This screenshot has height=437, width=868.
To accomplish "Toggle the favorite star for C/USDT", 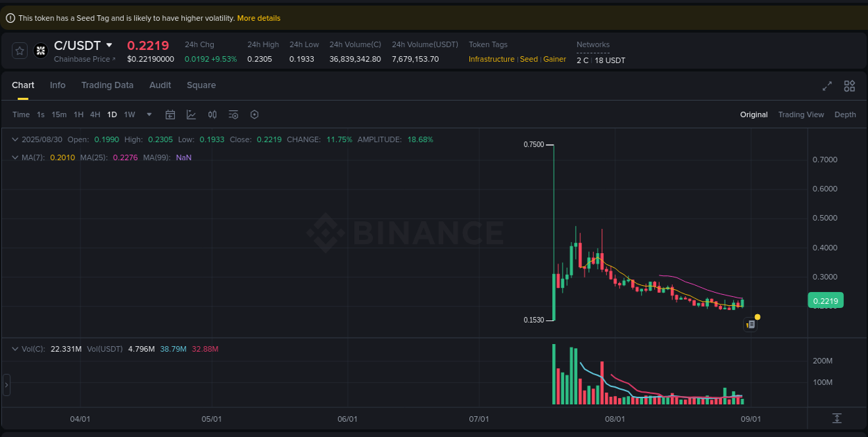I will [19, 50].
